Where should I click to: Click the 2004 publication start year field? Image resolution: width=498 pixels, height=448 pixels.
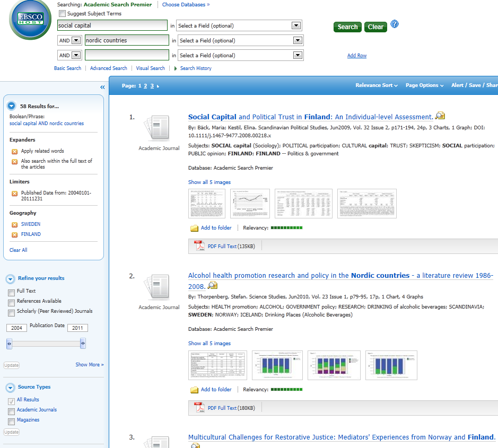point(16,328)
